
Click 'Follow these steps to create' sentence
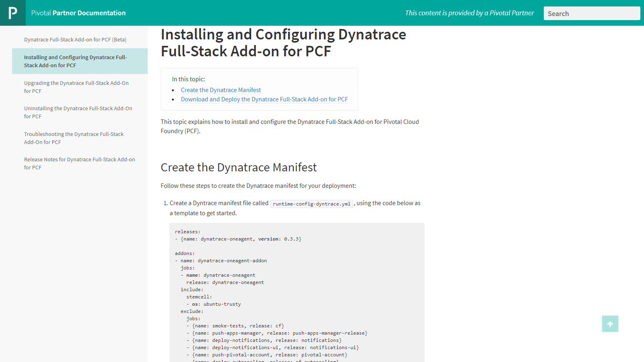pos(258,186)
